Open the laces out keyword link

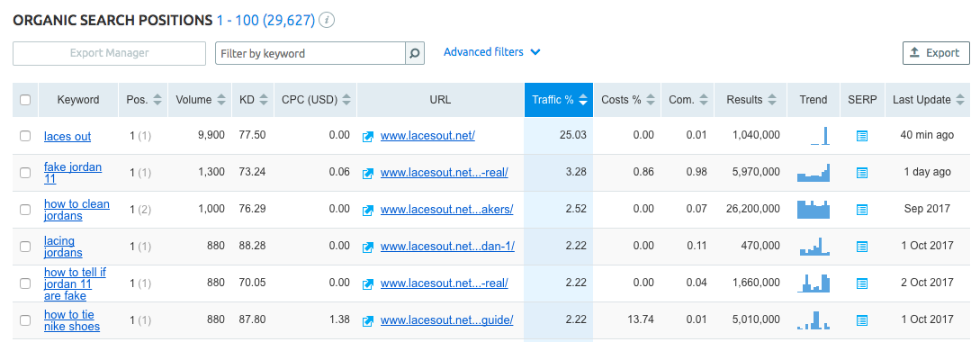(x=67, y=136)
